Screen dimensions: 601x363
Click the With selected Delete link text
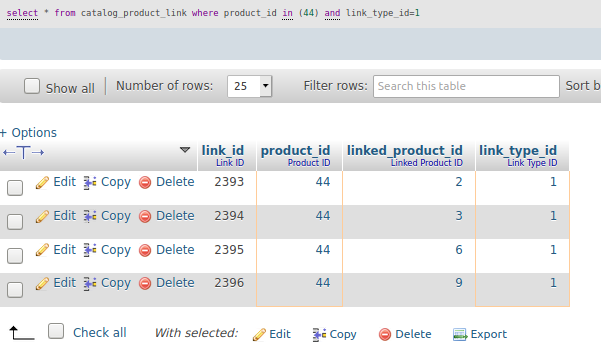[413, 334]
